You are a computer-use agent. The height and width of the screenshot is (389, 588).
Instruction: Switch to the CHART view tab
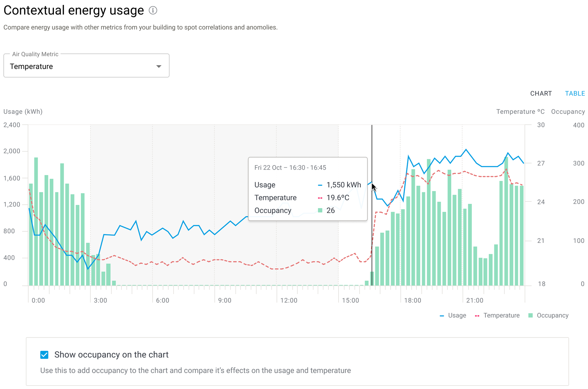coord(541,93)
